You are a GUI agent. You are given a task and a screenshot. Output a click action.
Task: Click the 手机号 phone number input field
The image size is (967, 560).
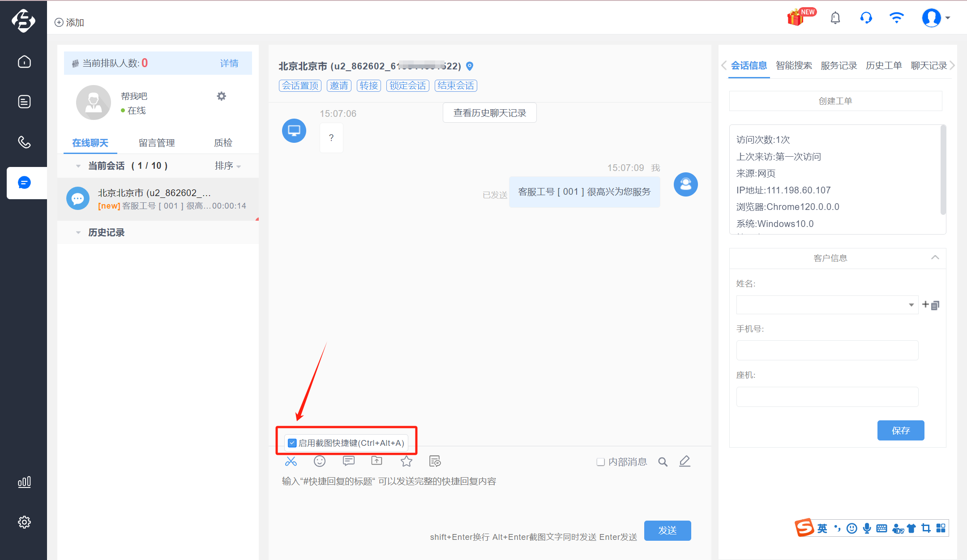tap(827, 351)
